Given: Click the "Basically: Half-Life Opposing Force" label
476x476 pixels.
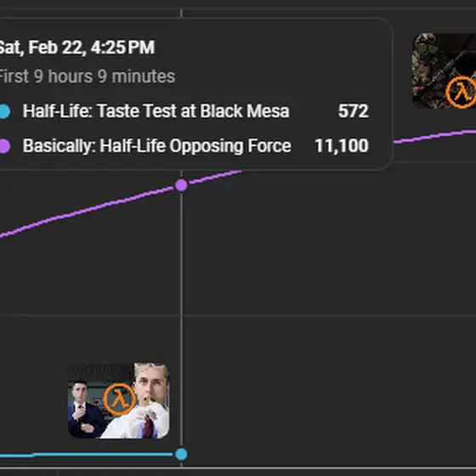Looking at the screenshot, I should [157, 146].
